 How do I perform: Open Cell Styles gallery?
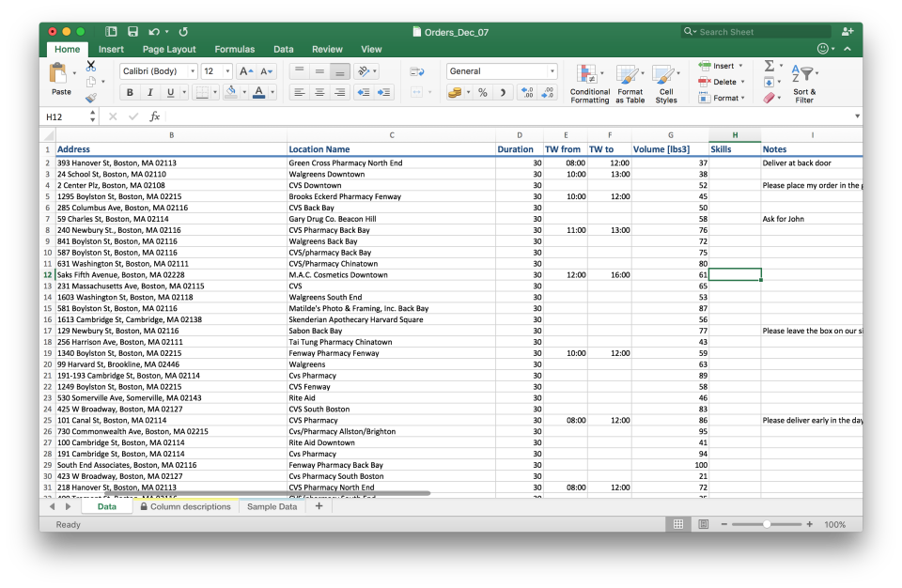pyautogui.click(x=666, y=84)
